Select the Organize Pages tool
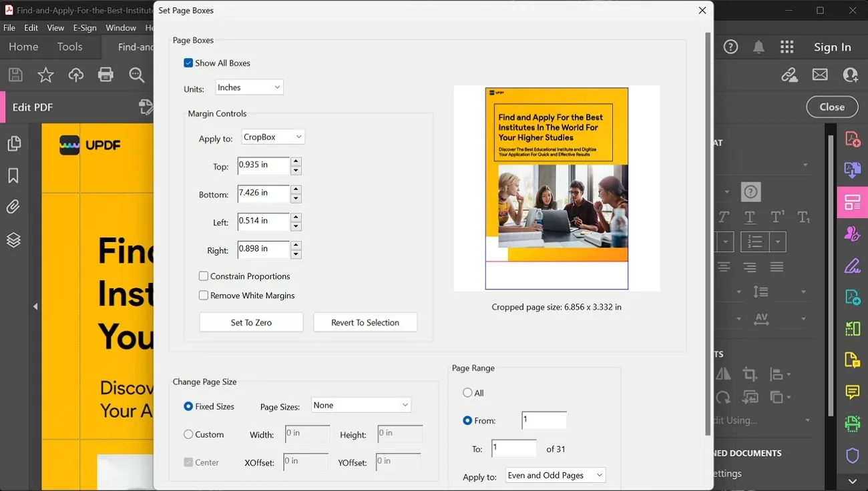 tap(852, 201)
